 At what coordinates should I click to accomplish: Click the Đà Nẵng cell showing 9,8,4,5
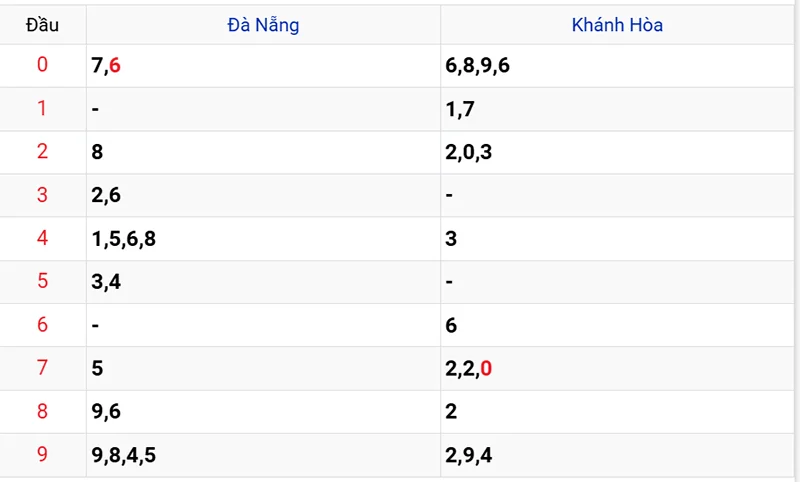click(123, 455)
